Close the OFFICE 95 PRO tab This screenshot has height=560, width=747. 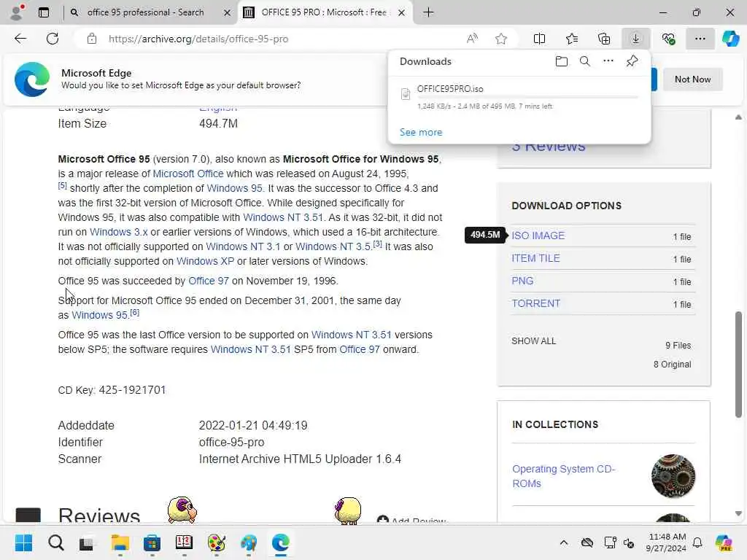coord(402,12)
